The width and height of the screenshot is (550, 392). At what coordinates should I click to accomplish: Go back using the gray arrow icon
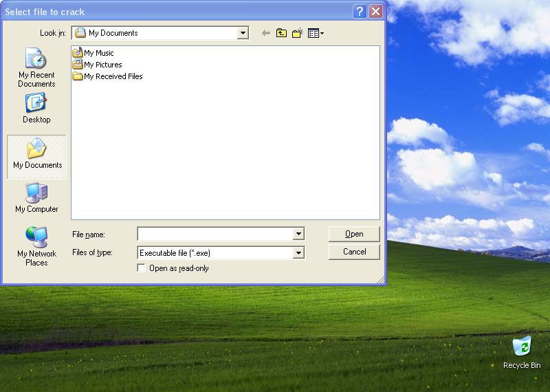click(266, 33)
